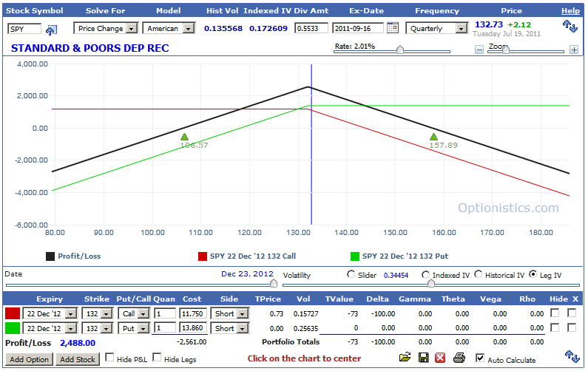Screen dimensions: 588x371
Task: Click the Rate slider handle
Action: tap(400, 50)
